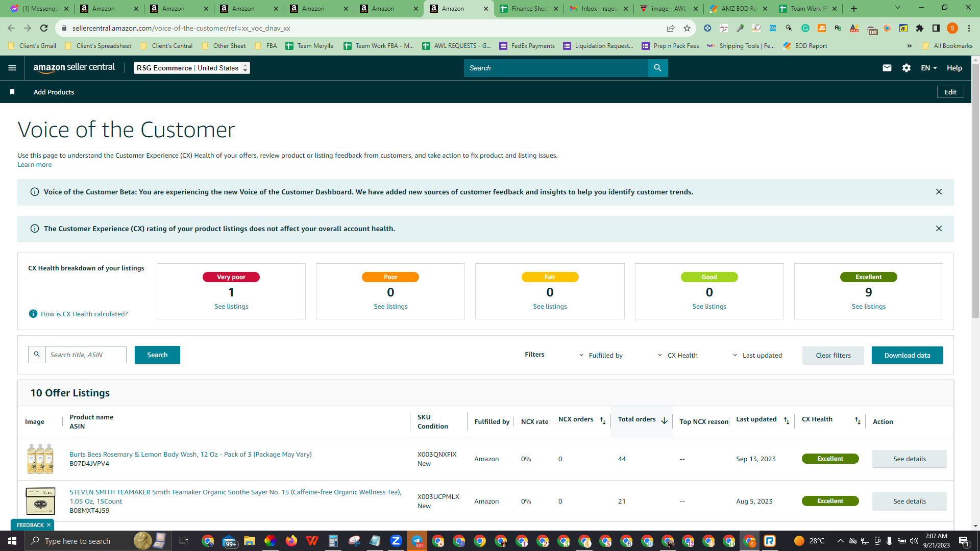Open the Chrome extensions puzzle icon
The width and height of the screenshot is (980, 551).
coord(920,28)
